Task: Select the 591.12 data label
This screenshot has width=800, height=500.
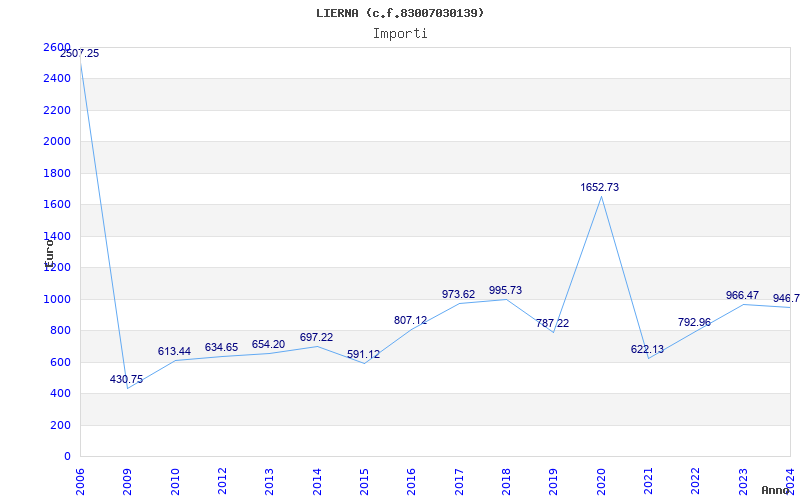Action: click(x=363, y=355)
